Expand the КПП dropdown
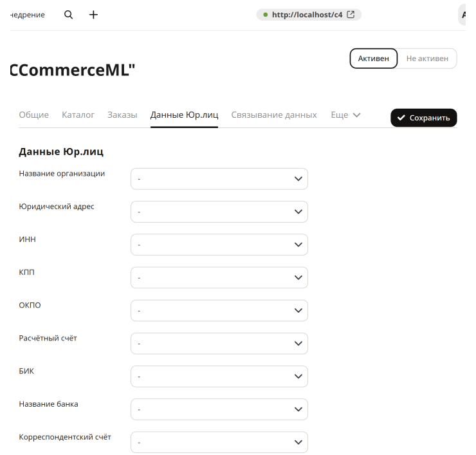The width and height of the screenshot is (476, 455). 219,277
